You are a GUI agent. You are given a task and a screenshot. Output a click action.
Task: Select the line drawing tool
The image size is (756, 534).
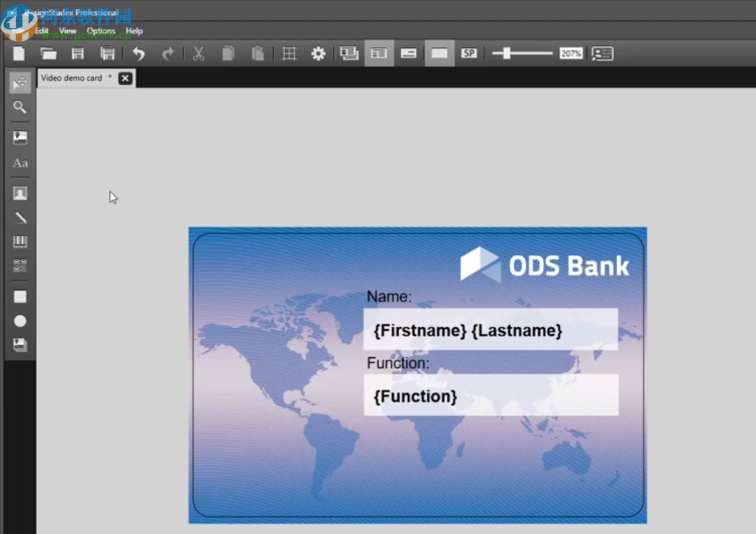20,219
